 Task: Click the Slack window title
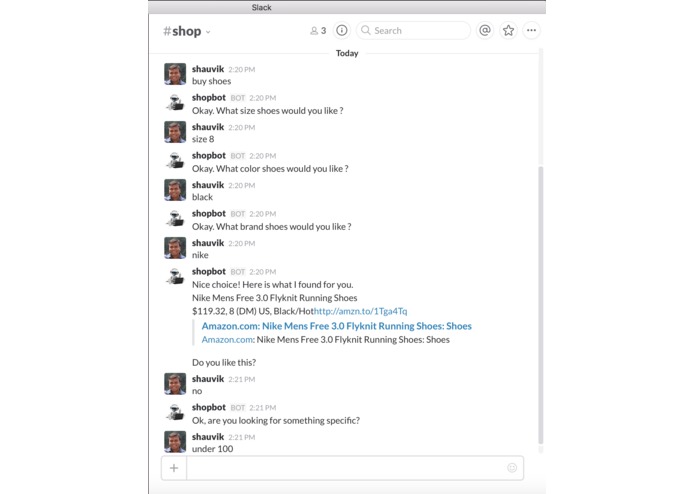262,8
